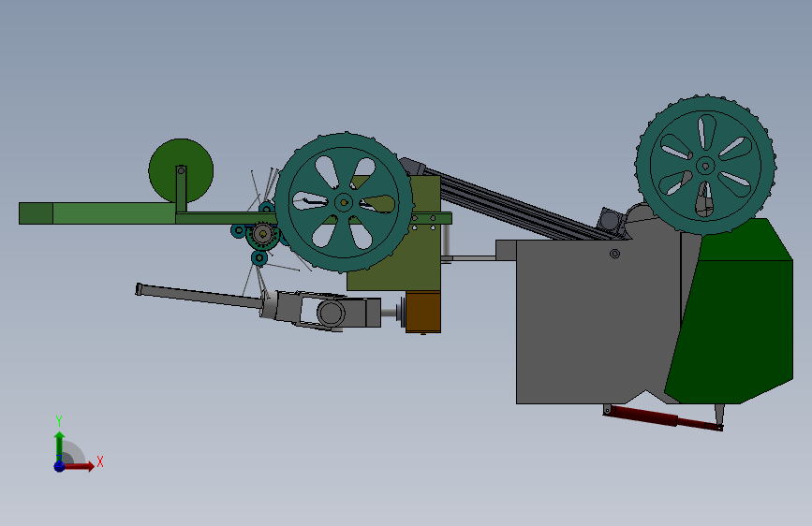Select the light green disc on the left
The height and width of the screenshot is (526, 812).
(181, 171)
